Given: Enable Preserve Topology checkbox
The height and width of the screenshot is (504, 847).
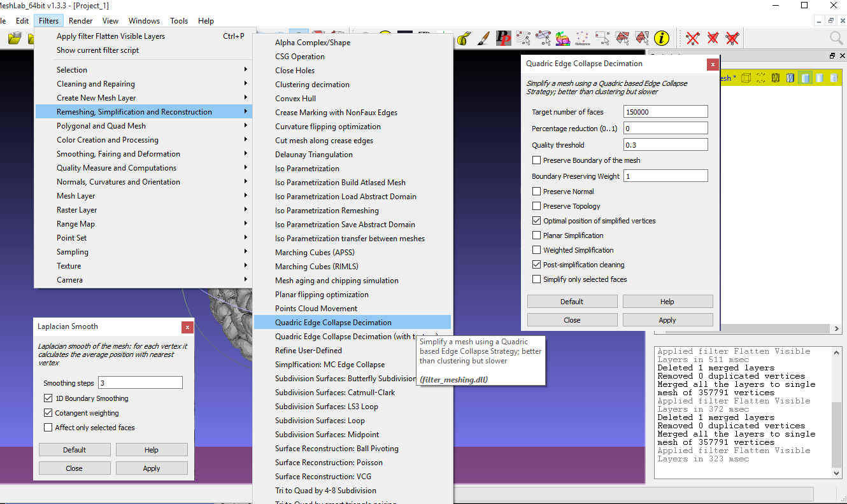Looking at the screenshot, I should [537, 206].
